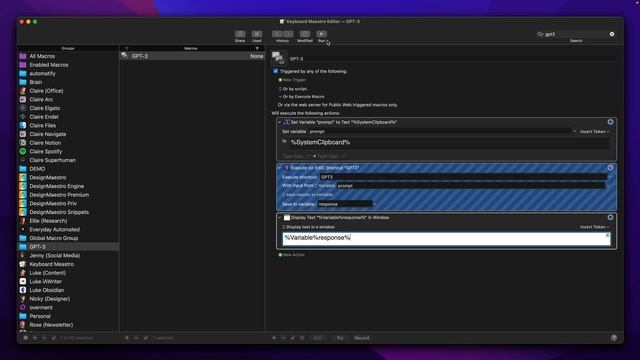Select the DEMO group
This screenshot has height=360, width=640.
[37, 169]
